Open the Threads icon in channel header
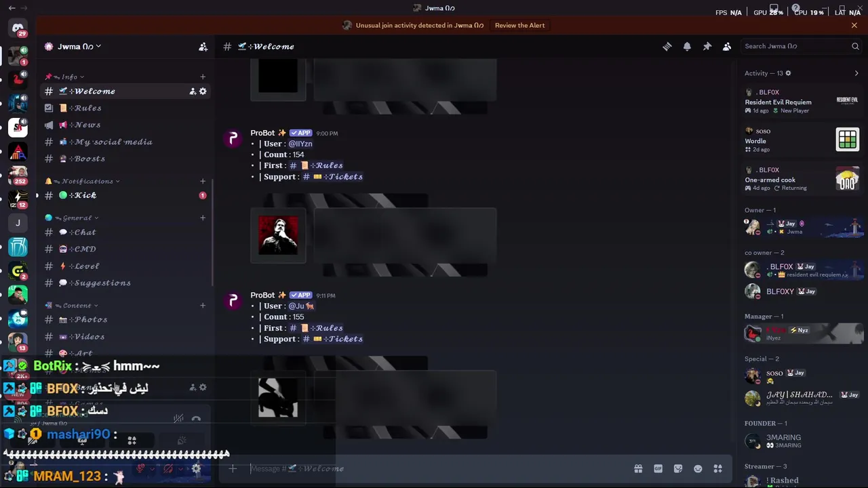Viewport: 868px width, 488px height. pos(667,46)
